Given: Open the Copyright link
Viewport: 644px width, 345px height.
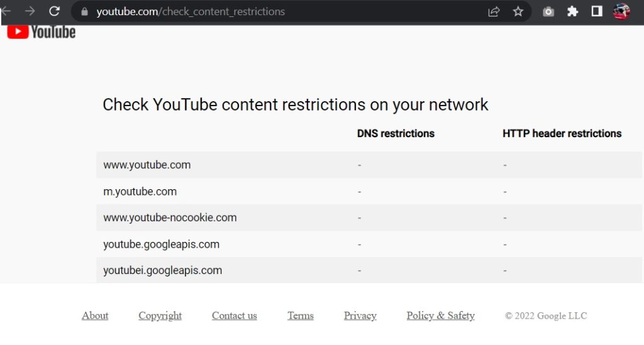Looking at the screenshot, I should pos(160,315).
